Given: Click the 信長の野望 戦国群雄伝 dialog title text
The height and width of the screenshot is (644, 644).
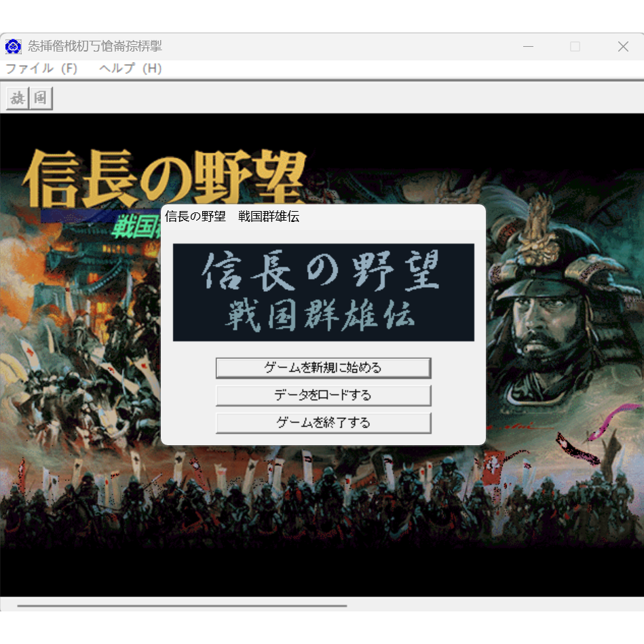Looking at the screenshot, I should coord(232,216).
